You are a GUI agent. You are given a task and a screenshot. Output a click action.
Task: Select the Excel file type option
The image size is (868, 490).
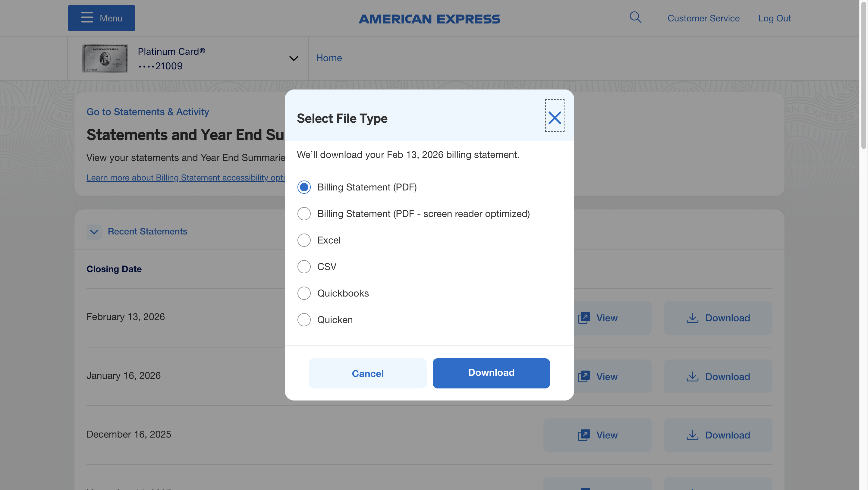pos(304,240)
